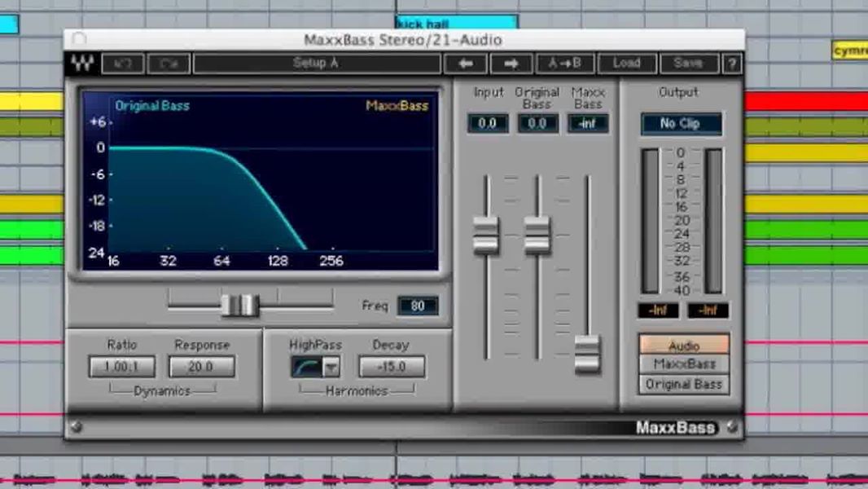
Task: Click the second toolbar button next to Undo
Action: [169, 63]
